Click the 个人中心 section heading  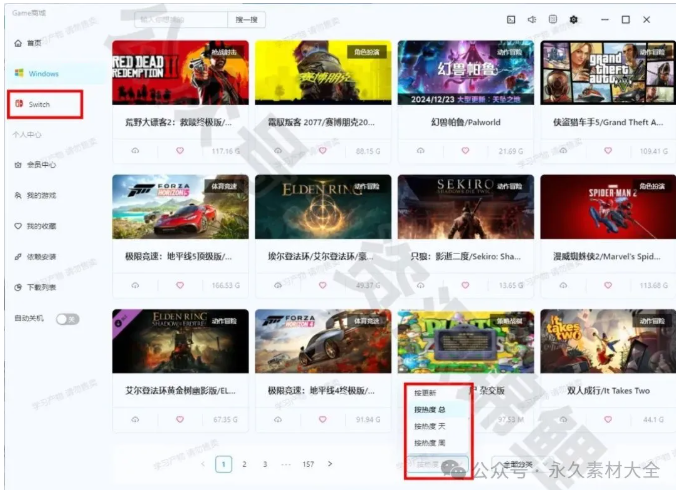tap(27, 134)
